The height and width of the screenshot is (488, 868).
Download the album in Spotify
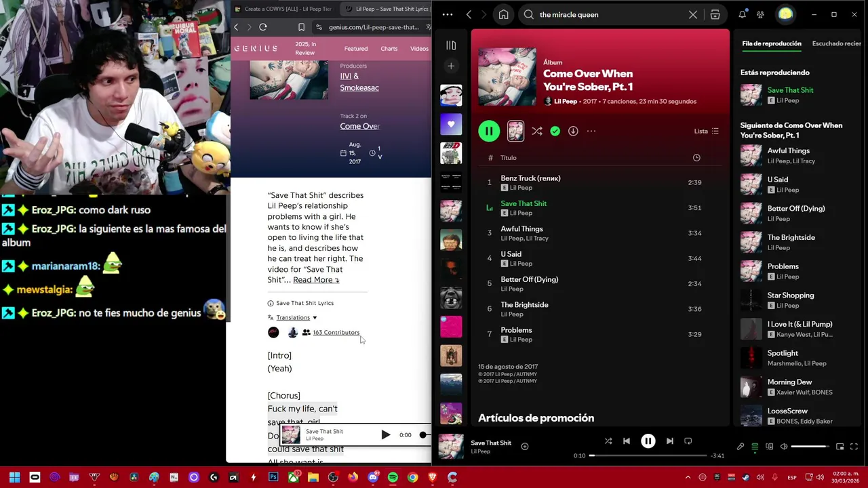tap(573, 131)
